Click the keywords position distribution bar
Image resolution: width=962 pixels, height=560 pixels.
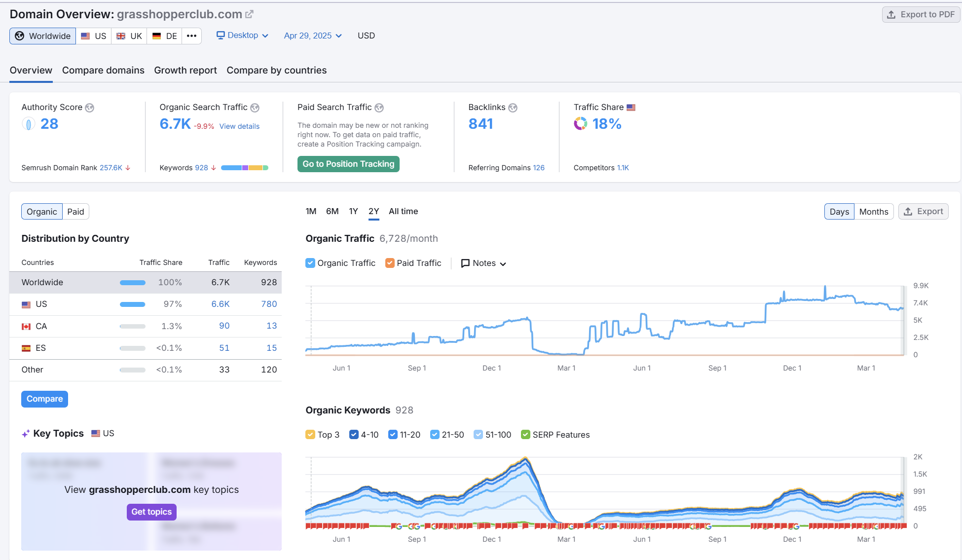pos(245,168)
